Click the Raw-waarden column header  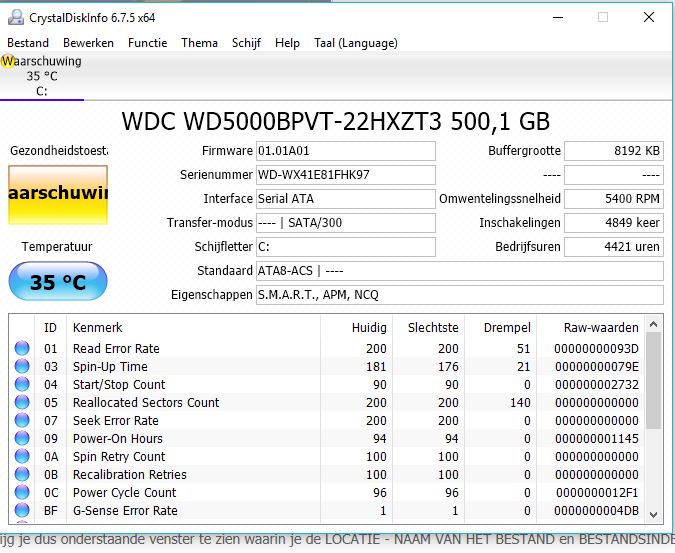pos(591,328)
